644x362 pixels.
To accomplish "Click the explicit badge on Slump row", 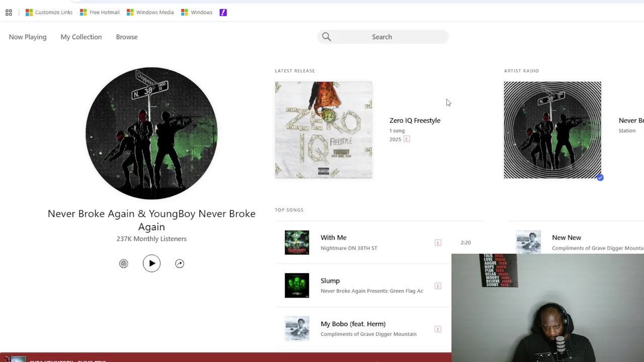I will coord(438,286).
